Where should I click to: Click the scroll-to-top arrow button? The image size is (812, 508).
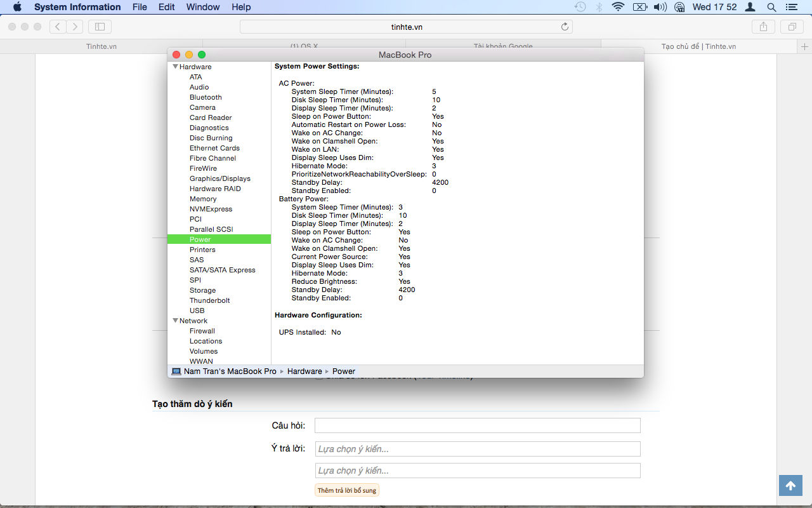(790, 486)
